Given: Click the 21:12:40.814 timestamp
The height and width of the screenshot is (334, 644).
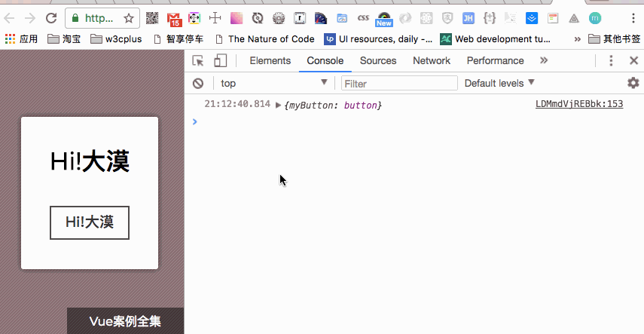Looking at the screenshot, I should point(237,104).
